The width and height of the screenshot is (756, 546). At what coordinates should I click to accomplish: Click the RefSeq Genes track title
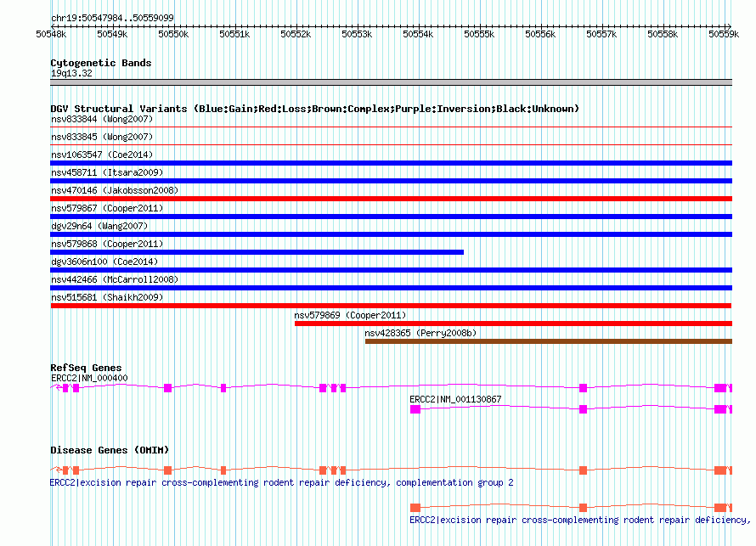click(x=86, y=368)
